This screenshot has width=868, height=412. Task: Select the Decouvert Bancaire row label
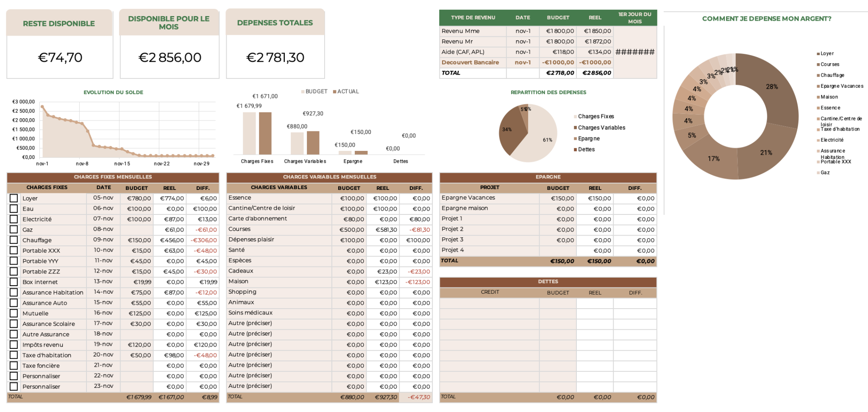[470, 62]
